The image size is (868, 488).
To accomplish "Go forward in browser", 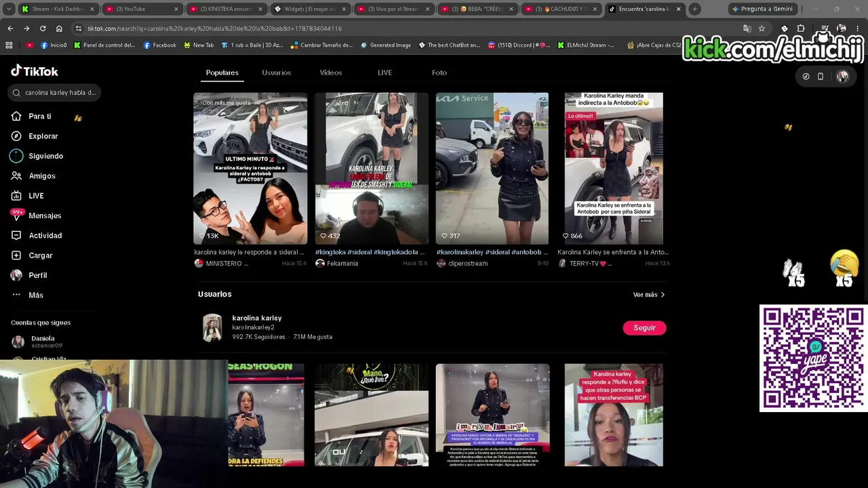I will (26, 28).
